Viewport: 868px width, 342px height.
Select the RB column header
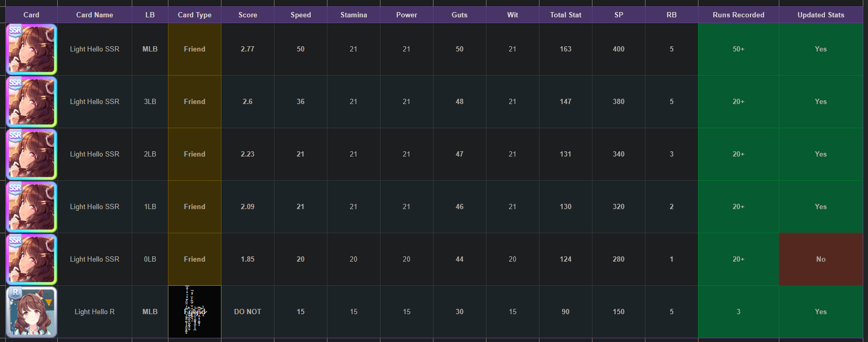click(x=672, y=15)
